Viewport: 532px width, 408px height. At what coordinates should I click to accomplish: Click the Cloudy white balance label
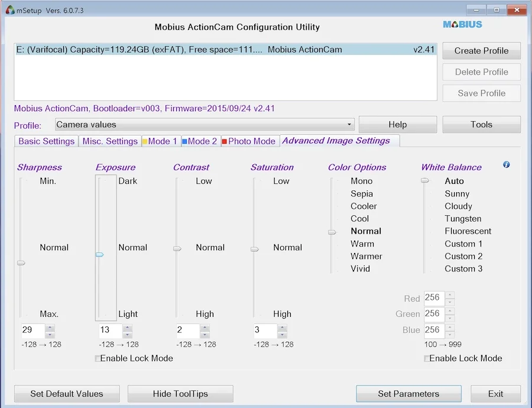point(458,206)
